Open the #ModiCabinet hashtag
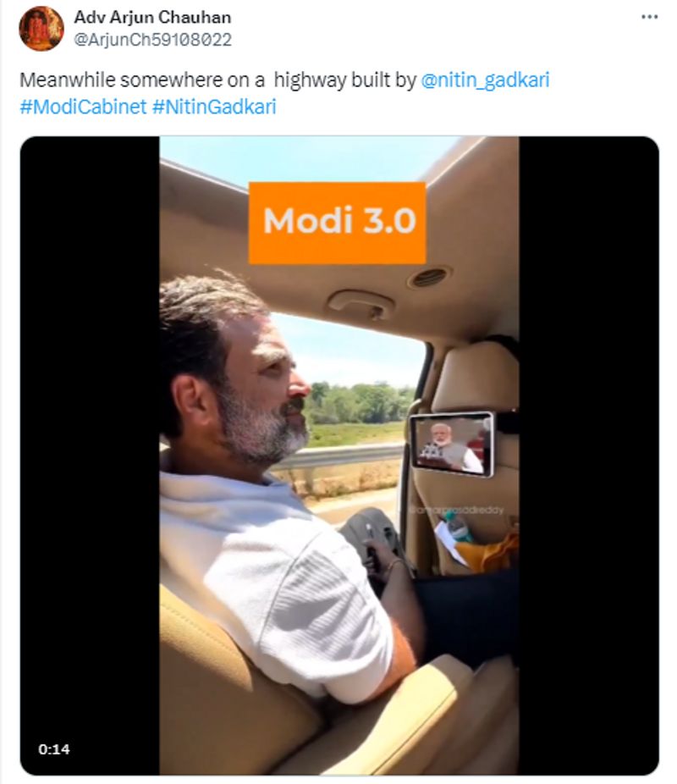677x784 pixels. tap(82, 108)
